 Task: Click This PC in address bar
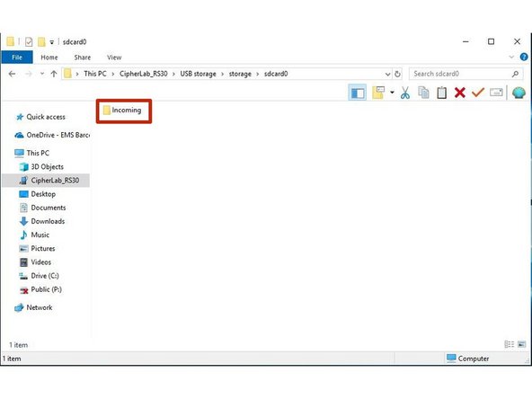95,74
